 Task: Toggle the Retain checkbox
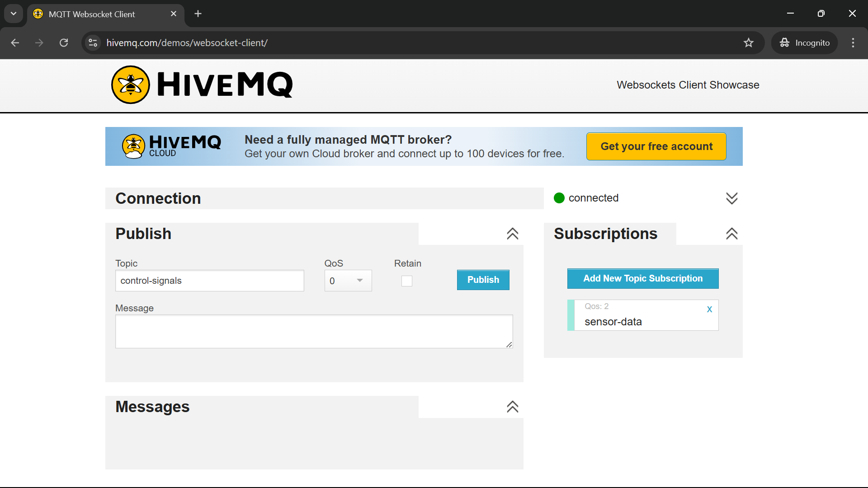pos(407,281)
